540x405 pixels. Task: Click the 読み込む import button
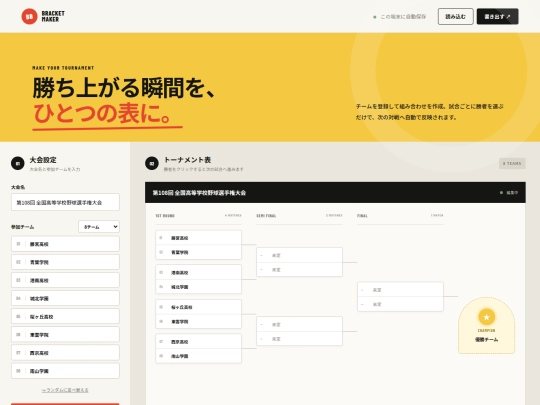(455, 17)
